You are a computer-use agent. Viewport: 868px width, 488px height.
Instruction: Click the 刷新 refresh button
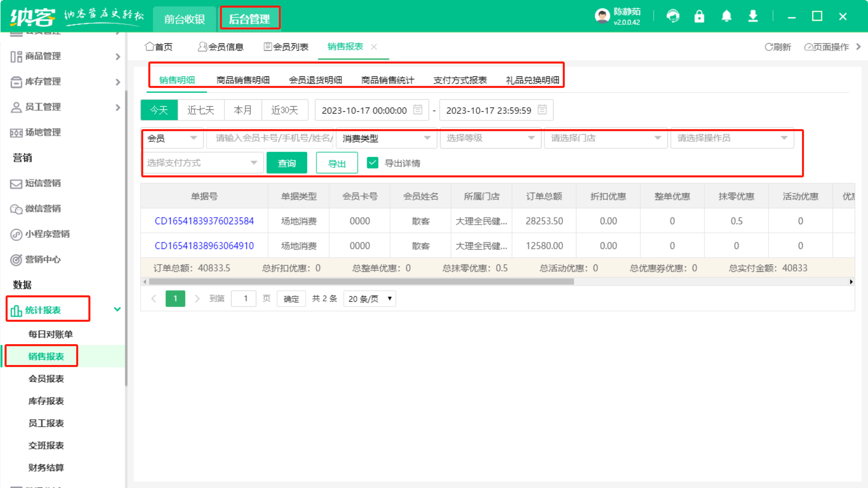778,47
